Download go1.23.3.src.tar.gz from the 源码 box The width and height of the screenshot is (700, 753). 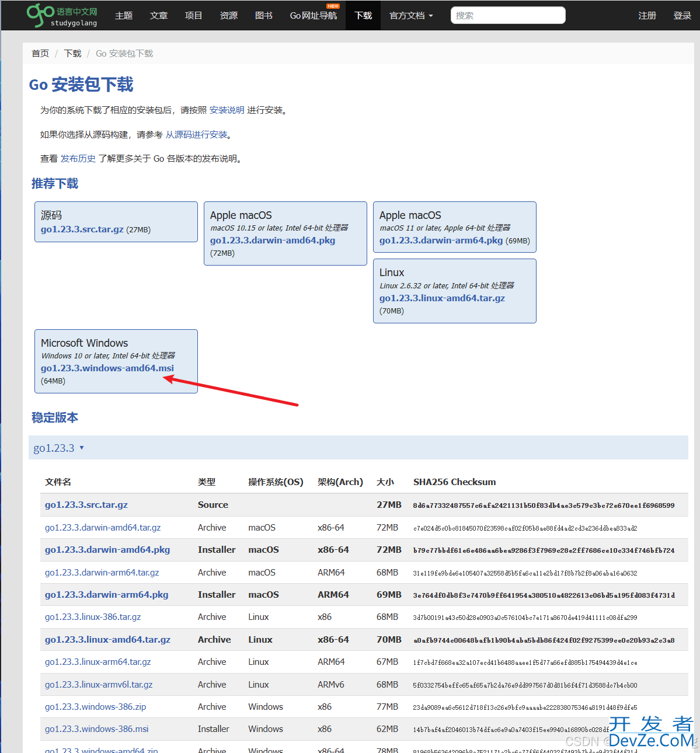(82, 229)
